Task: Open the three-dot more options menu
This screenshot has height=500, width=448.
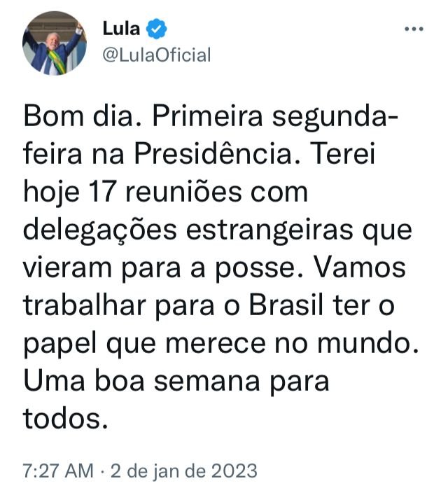Action: point(414,29)
